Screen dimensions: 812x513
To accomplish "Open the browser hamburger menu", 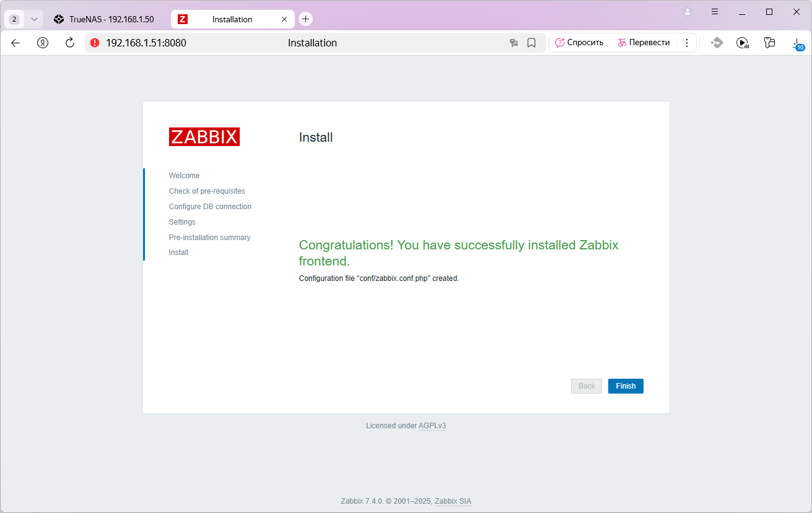I will point(715,12).
